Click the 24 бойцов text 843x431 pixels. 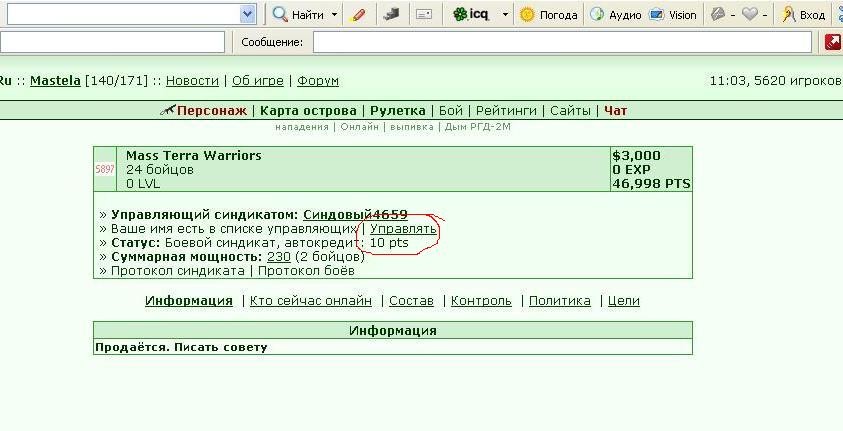click(160, 169)
